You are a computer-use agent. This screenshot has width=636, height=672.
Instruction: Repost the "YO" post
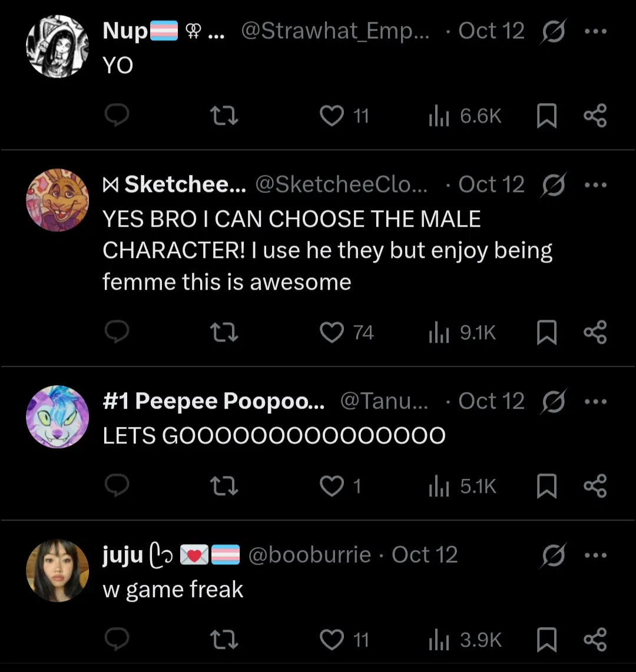pos(224,116)
